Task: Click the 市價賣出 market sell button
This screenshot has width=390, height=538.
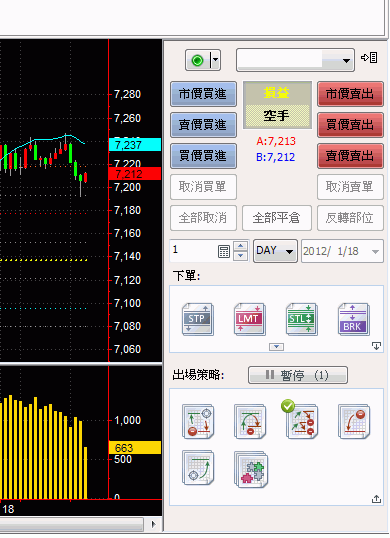Action: coord(350,94)
